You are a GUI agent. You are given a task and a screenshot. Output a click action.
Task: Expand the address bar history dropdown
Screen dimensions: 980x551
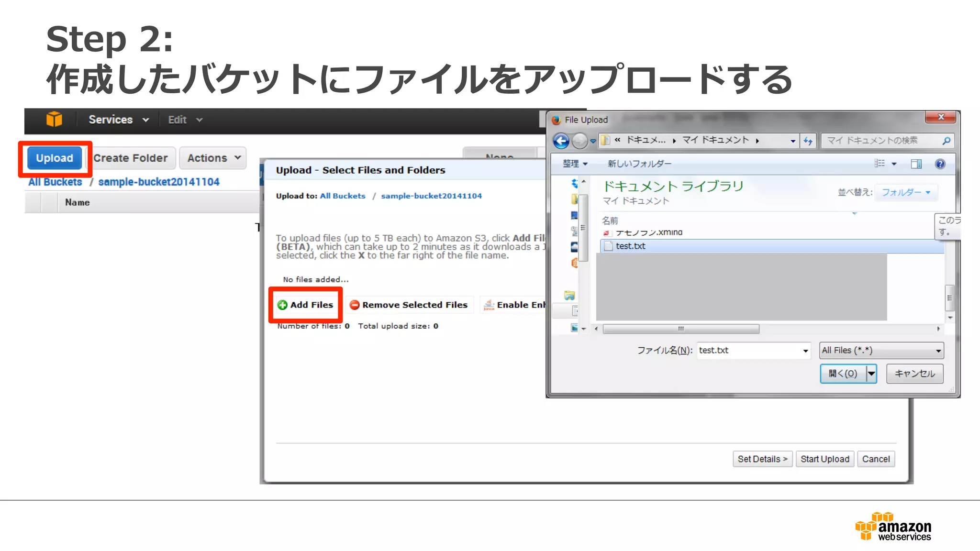point(793,141)
